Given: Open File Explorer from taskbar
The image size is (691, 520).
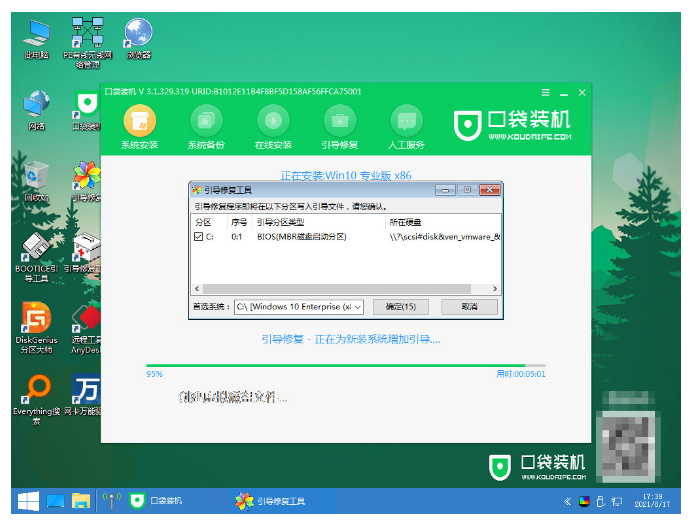Looking at the screenshot, I should 81,501.
